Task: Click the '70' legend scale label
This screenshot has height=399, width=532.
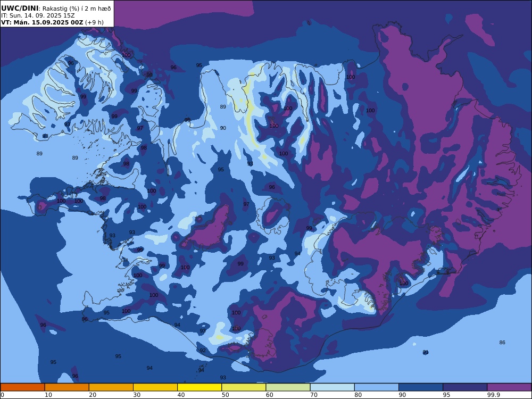Action: coord(314,395)
